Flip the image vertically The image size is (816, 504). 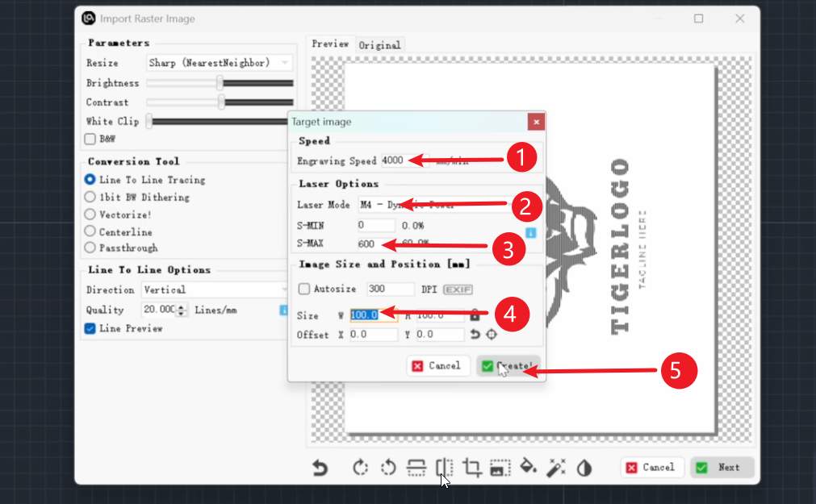click(x=416, y=468)
